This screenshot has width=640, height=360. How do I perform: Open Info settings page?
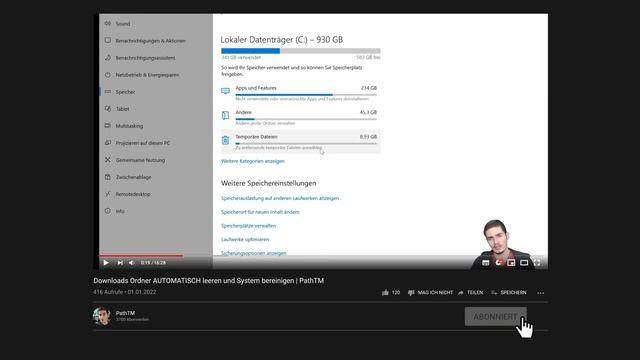pyautogui.click(x=120, y=211)
